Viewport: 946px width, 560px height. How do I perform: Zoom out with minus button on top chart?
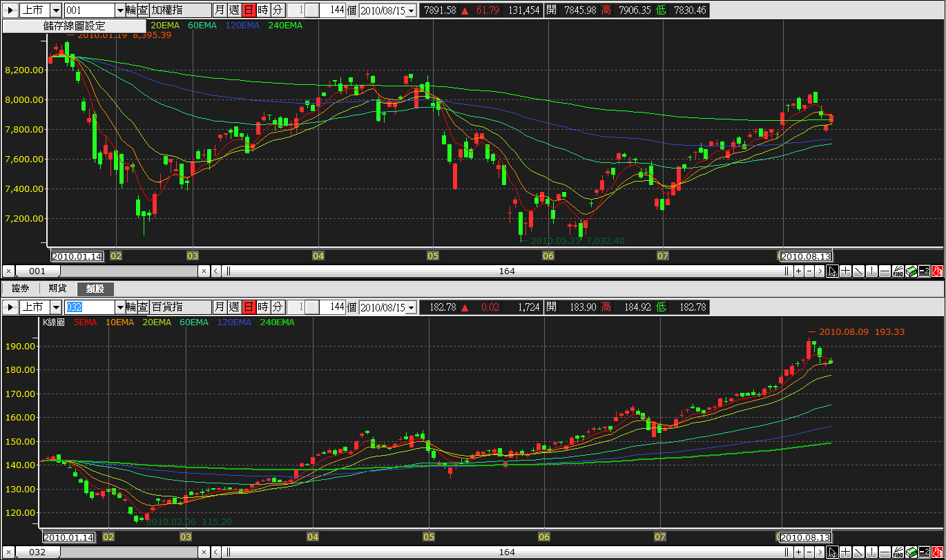tap(809, 271)
